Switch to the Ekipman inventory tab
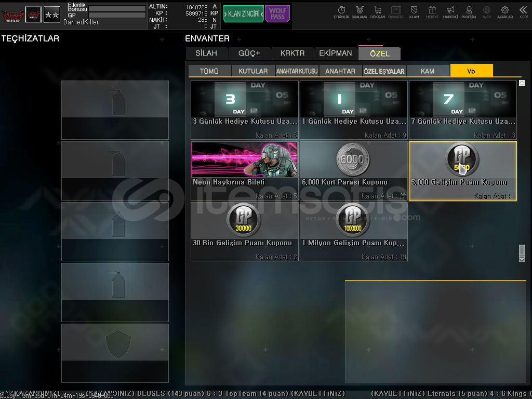The height and width of the screenshot is (399, 532). 335,53
